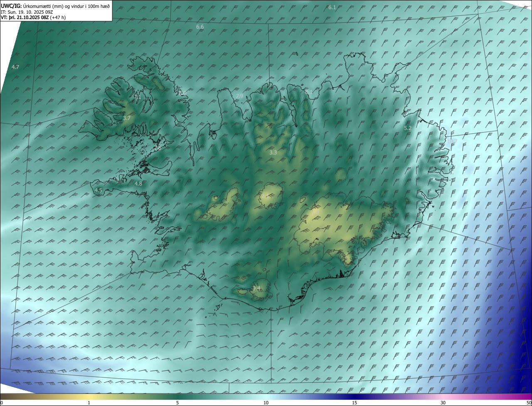Screen dimensions: 532x406
Task: Click the colorbar tick label 30
Action: click(x=443, y=403)
